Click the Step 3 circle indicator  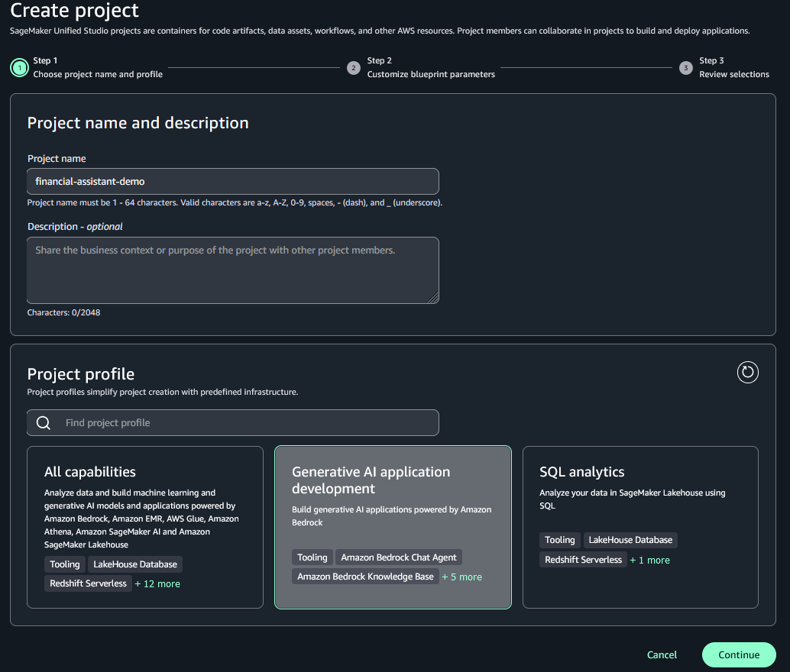tap(685, 68)
